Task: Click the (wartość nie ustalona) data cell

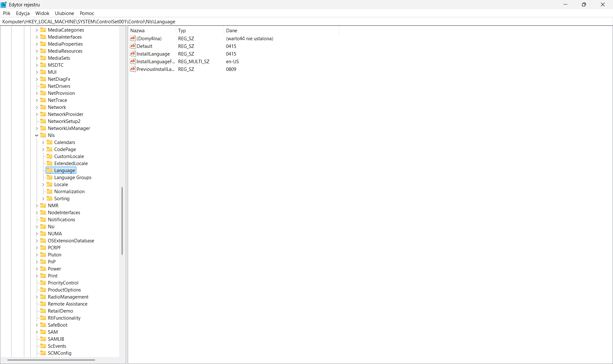Action: click(250, 38)
